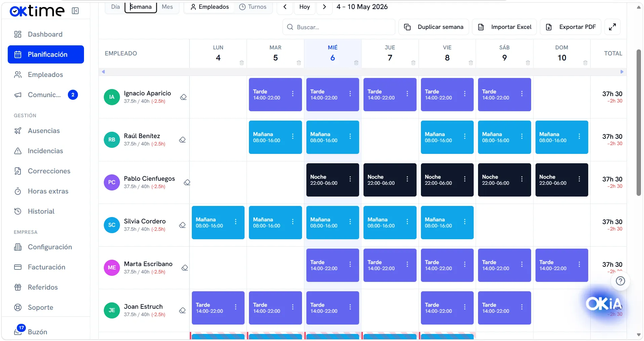Open Horas extras section
644x341 pixels.
pyautogui.click(x=46, y=191)
